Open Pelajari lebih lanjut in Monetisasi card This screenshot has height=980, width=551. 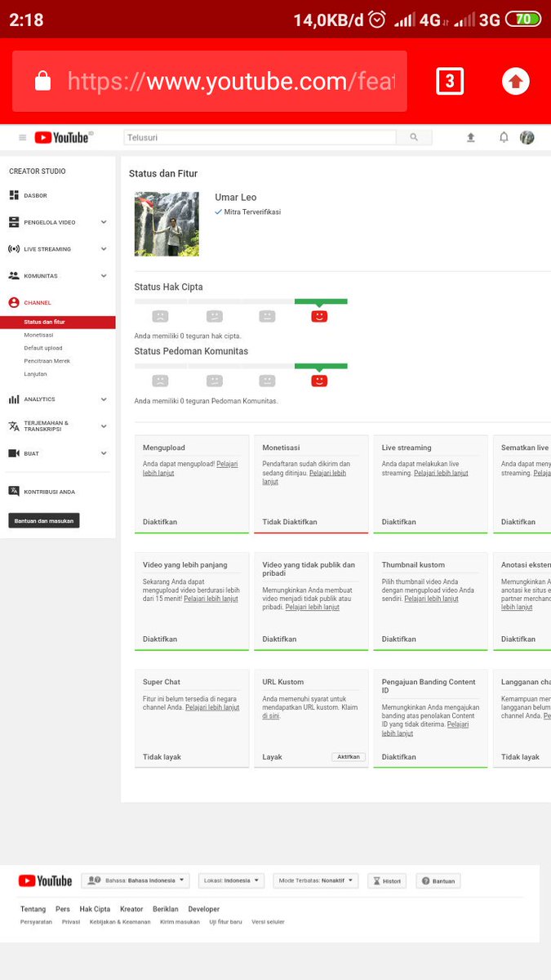[x=304, y=477]
